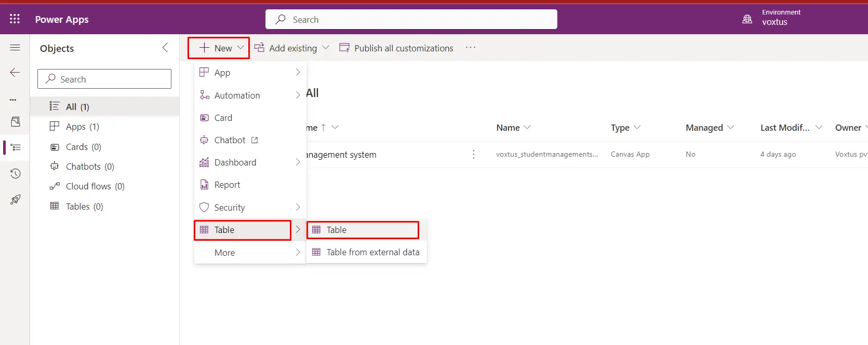Open the Managed column dropdown
The height and width of the screenshot is (345, 868).
click(x=710, y=128)
